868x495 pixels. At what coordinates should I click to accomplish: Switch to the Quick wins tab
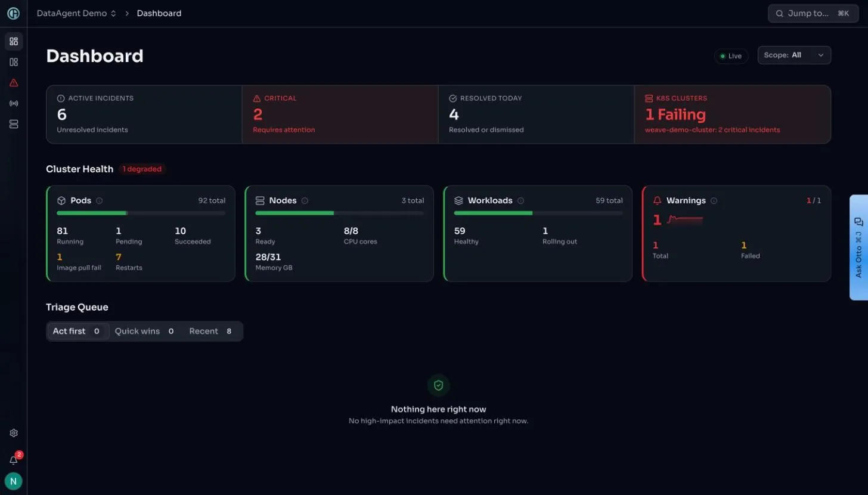pyautogui.click(x=144, y=331)
